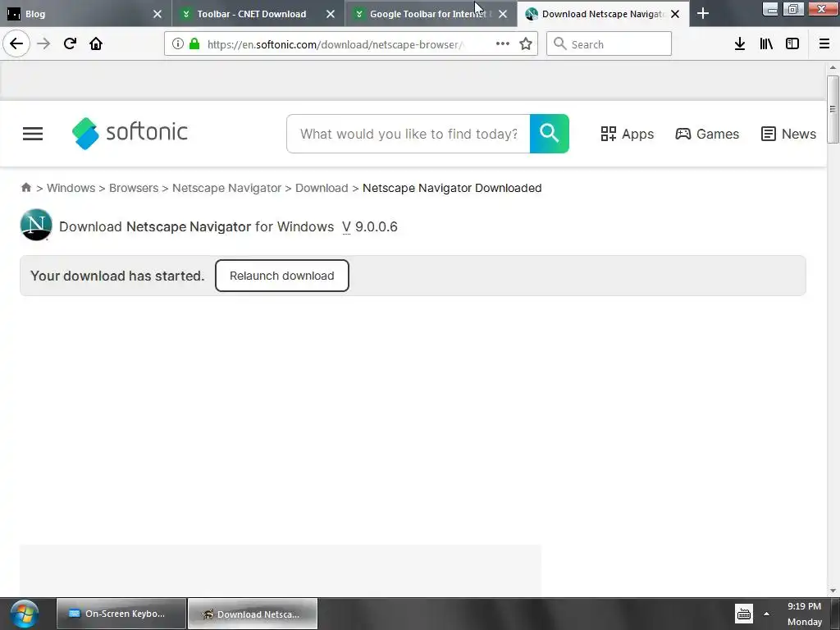Screen dimensions: 840x630
Task: Open page actions three-dot menu
Action: click(x=503, y=44)
